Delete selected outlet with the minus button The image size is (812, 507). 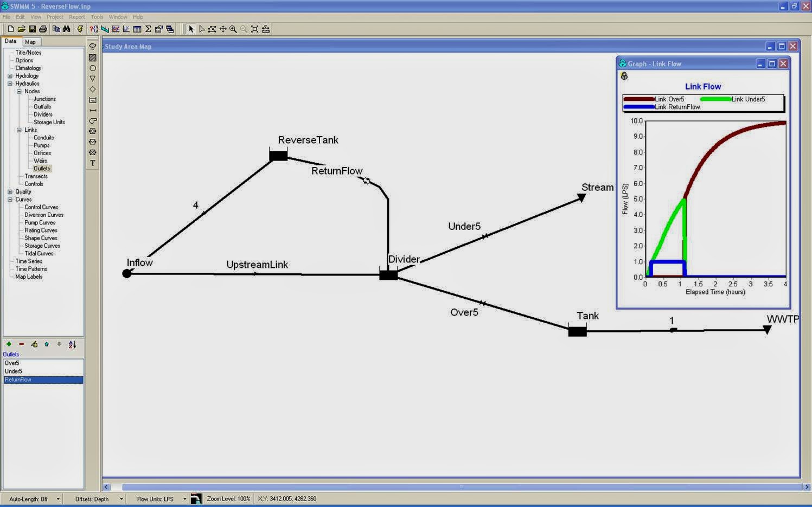coord(21,344)
